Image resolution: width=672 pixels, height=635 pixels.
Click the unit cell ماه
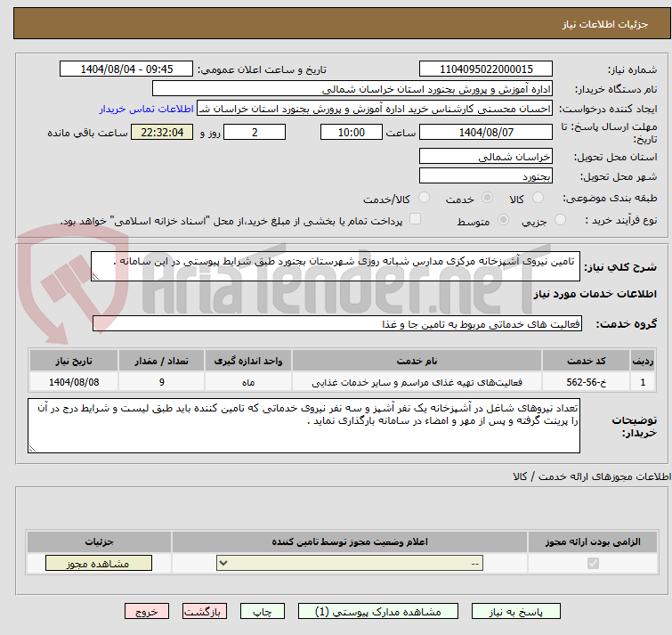(x=248, y=382)
